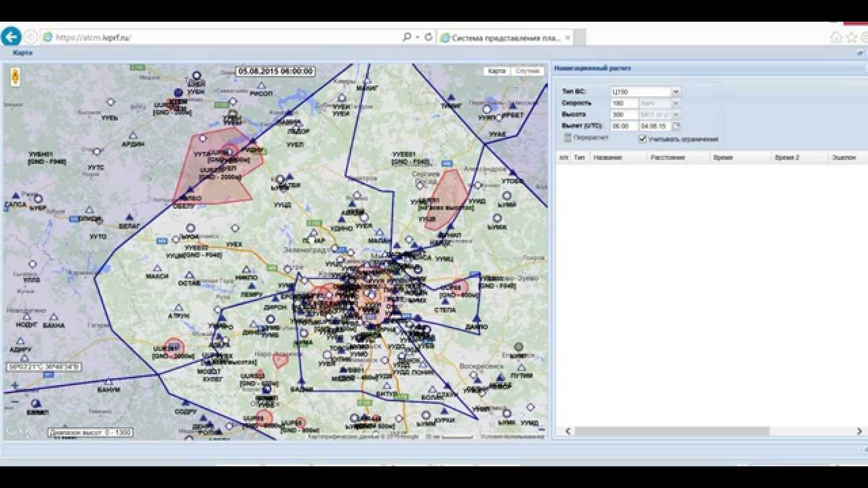
Task: Open the Карта menu item
Action: point(22,52)
